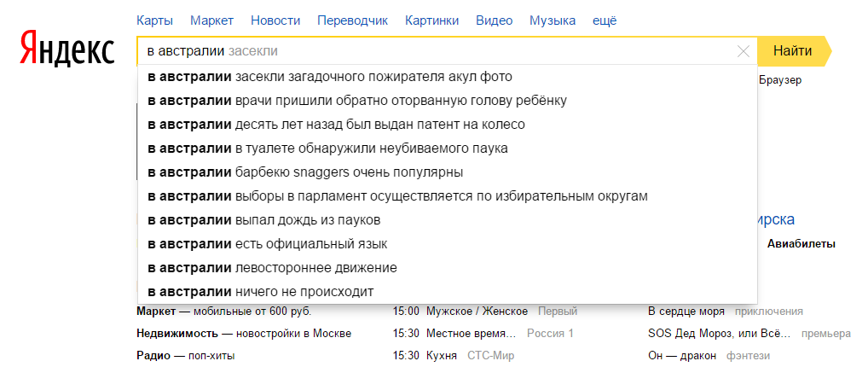The height and width of the screenshot is (367, 868).
Task: Select suggestion about барбекю snaggers
Action: coord(448,172)
